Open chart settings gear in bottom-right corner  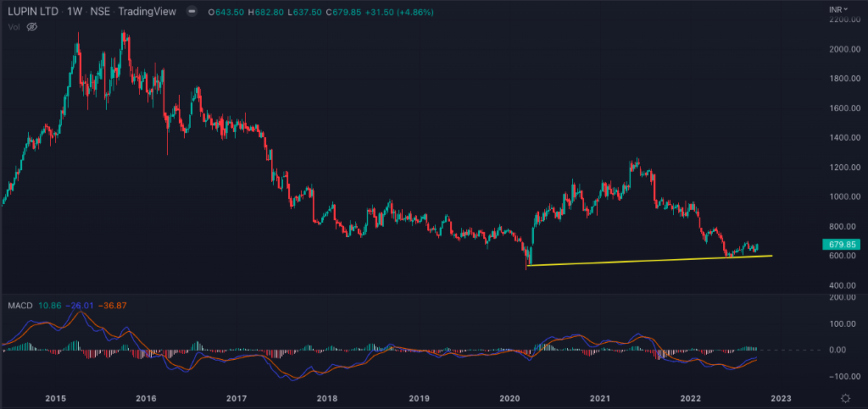[x=845, y=399]
